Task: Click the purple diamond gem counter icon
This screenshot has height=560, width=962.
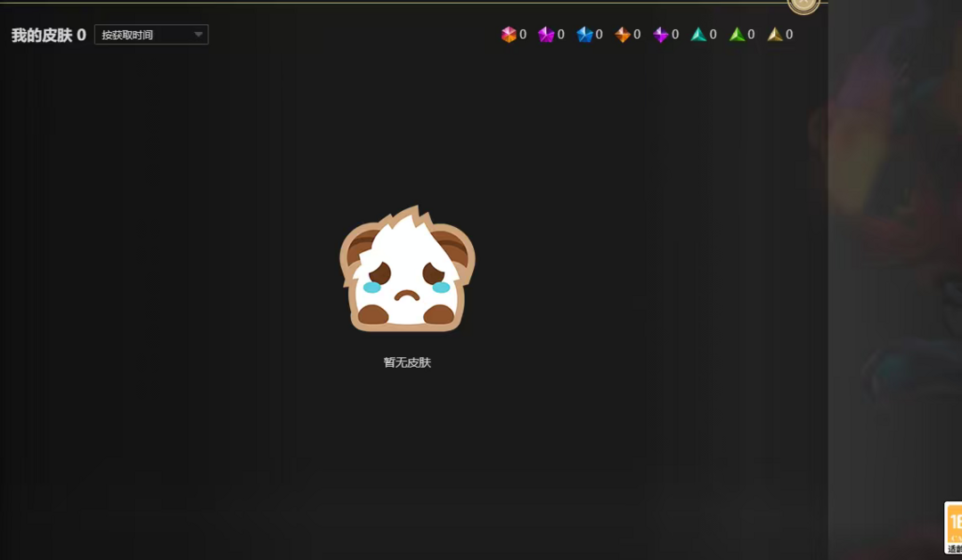Action: [661, 35]
